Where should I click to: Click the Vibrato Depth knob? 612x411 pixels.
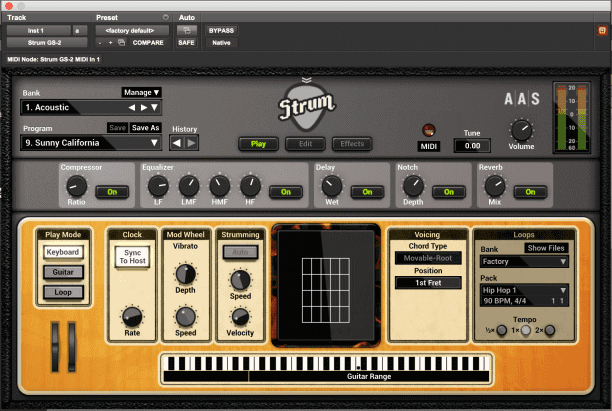[x=186, y=274]
